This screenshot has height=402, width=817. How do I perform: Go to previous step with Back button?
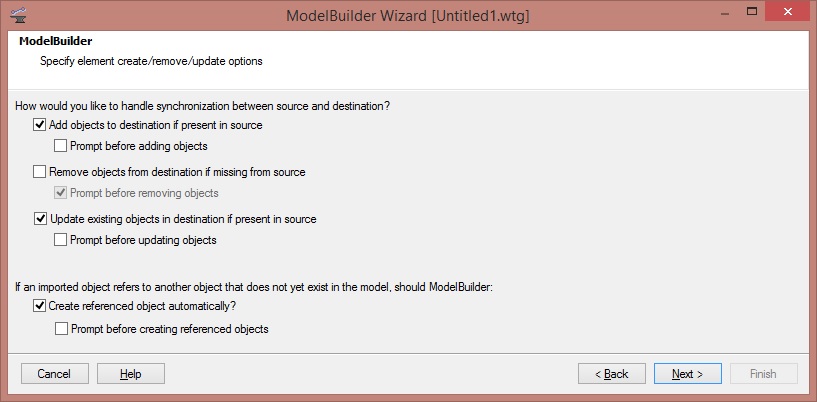tap(612, 374)
